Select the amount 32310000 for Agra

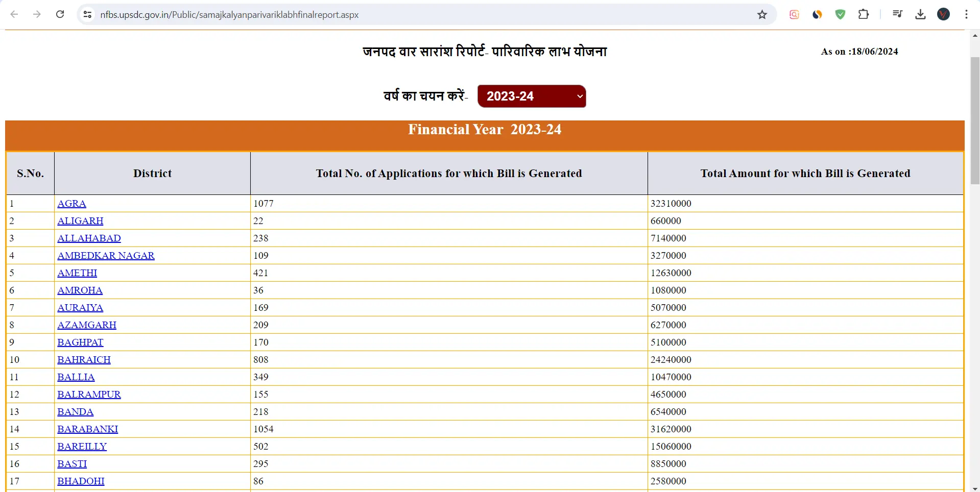coord(671,203)
